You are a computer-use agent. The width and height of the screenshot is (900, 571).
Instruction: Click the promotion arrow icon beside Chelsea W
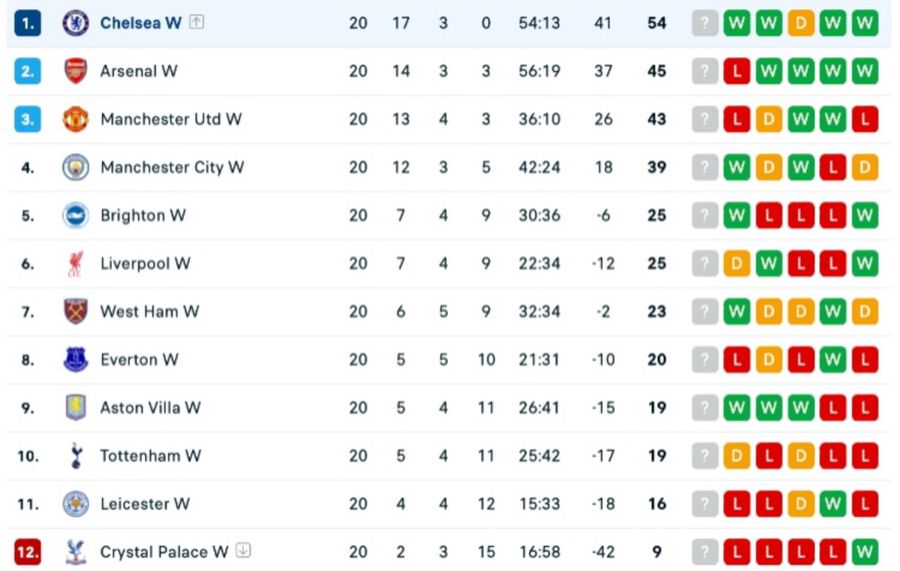197,22
